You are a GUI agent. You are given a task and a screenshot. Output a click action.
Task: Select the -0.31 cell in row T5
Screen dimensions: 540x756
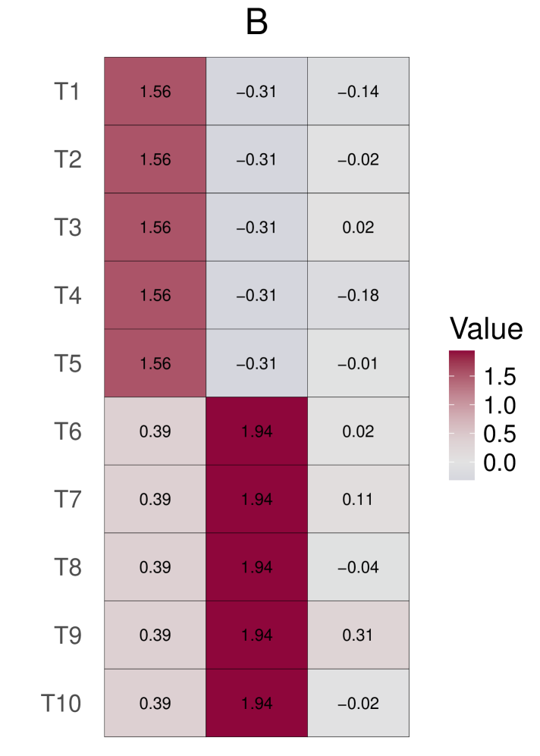[256, 363]
